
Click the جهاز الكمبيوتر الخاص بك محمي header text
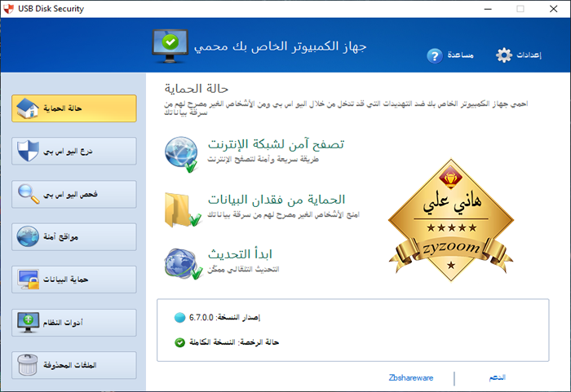click(x=281, y=46)
